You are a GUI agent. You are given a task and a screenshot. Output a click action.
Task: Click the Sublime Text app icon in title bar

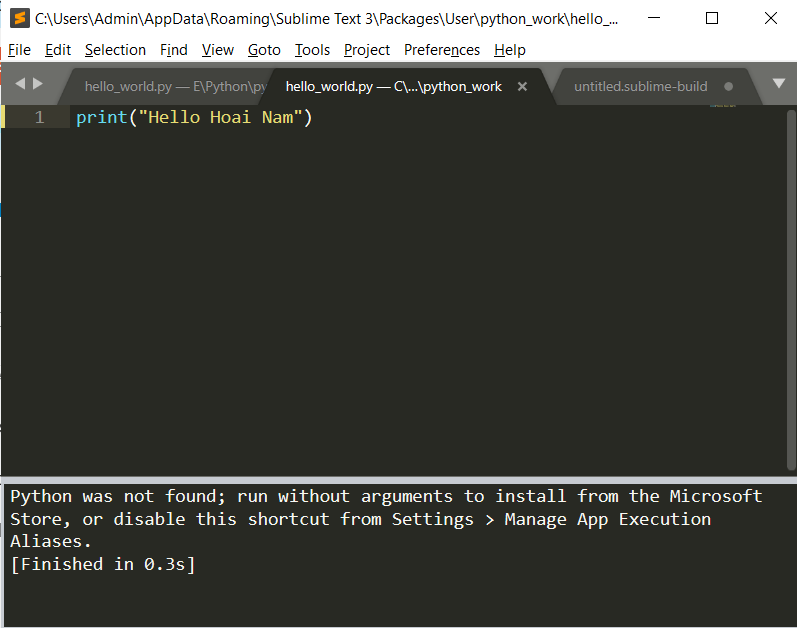click(19, 18)
